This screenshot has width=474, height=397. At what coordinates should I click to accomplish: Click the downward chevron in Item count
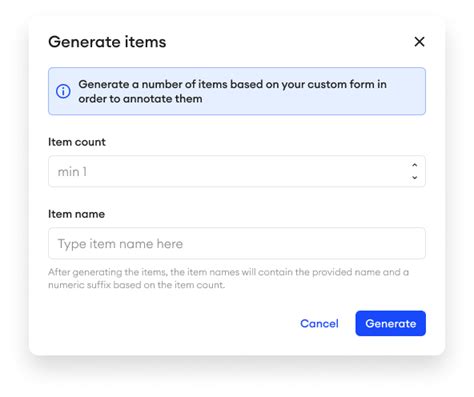pyautogui.click(x=415, y=177)
